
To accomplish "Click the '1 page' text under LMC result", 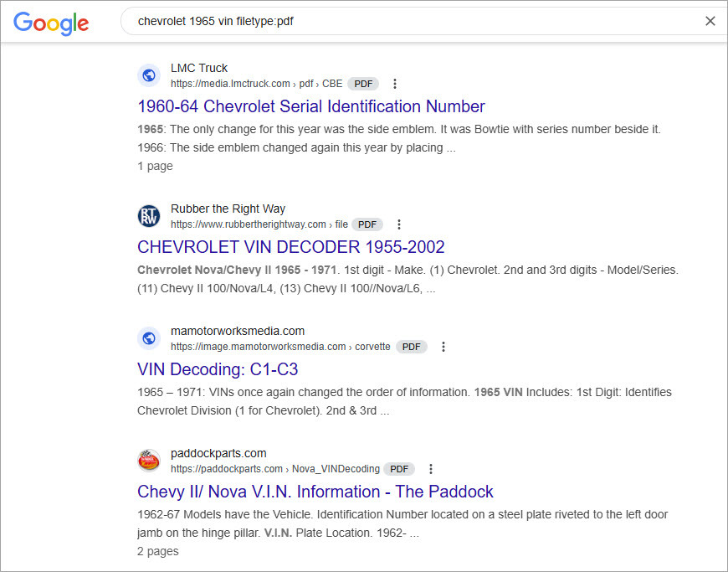I will [155, 166].
